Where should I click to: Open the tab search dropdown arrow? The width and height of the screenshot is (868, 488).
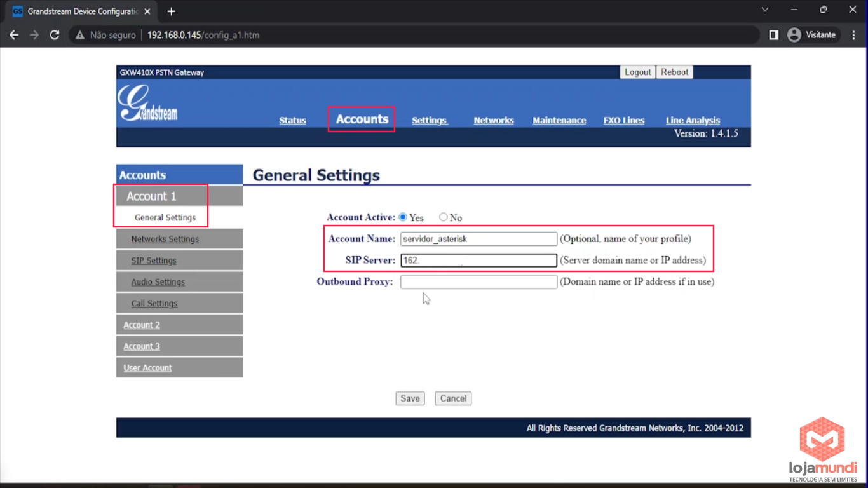coord(765,10)
